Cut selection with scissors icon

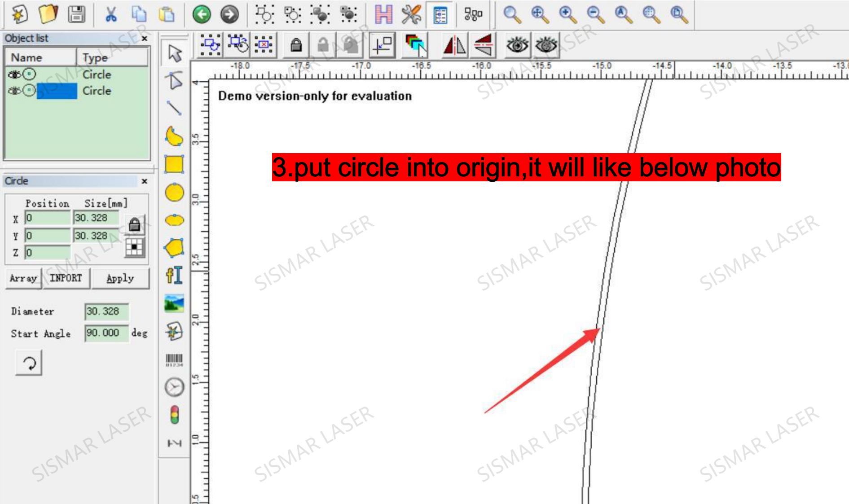(110, 14)
